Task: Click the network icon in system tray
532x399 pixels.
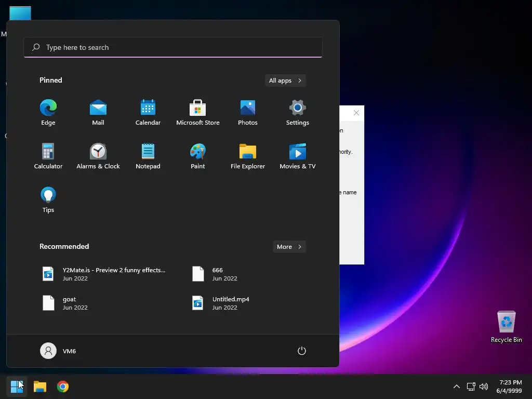Action: pyautogui.click(x=471, y=387)
